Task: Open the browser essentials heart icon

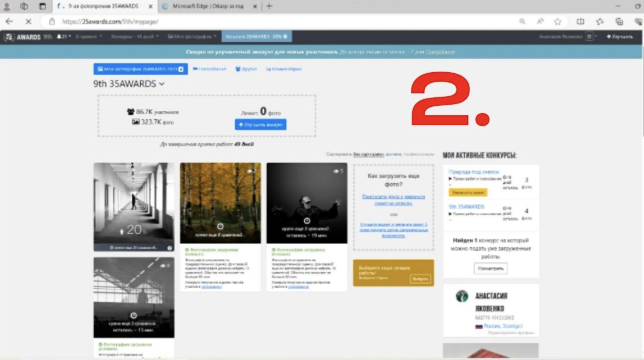Action: pyautogui.click(x=638, y=22)
